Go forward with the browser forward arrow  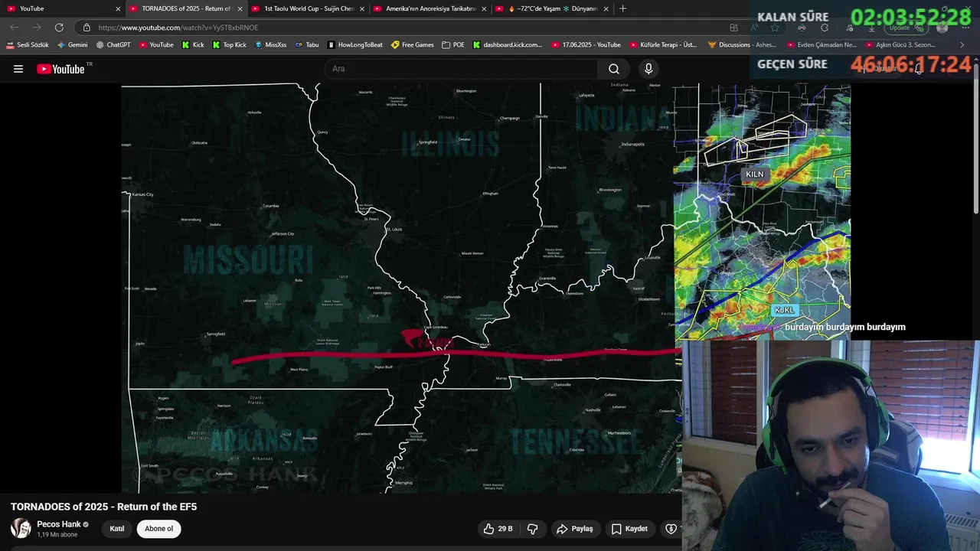point(36,28)
